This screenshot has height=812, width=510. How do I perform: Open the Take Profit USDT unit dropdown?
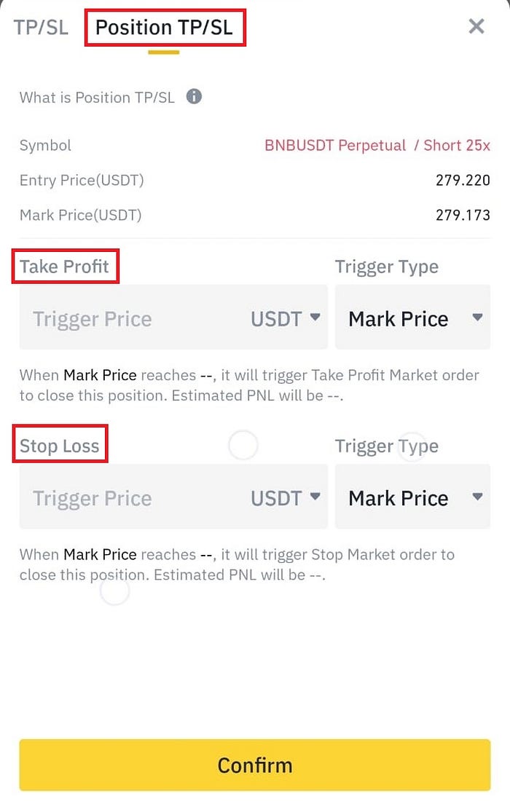(286, 319)
